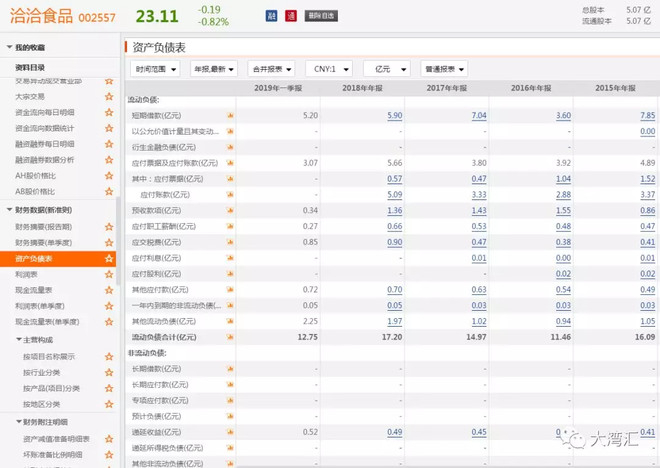Open 利润表(单季度) in the sidebar

pos(40,306)
